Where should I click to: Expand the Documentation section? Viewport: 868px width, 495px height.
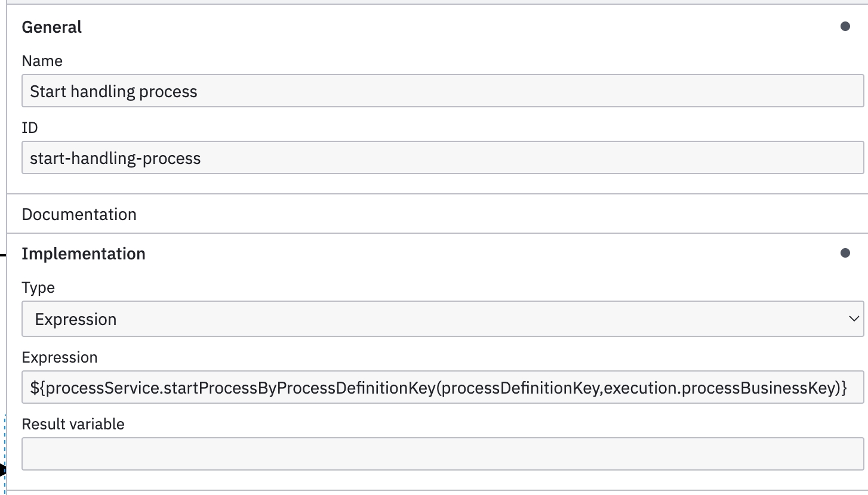[x=79, y=214]
